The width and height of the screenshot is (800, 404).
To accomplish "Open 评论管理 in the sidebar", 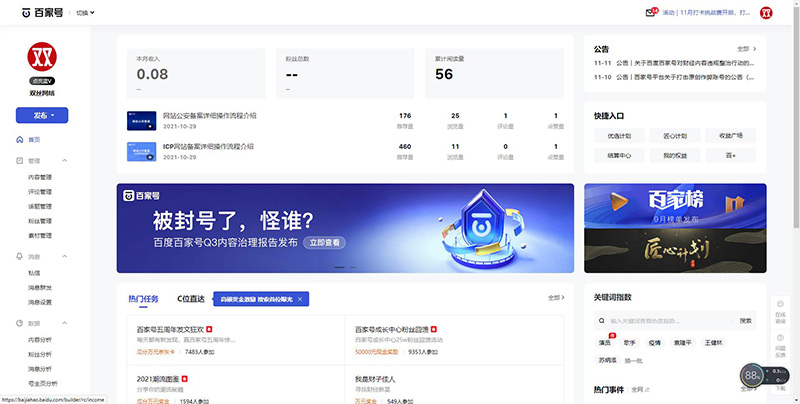I will (40, 192).
